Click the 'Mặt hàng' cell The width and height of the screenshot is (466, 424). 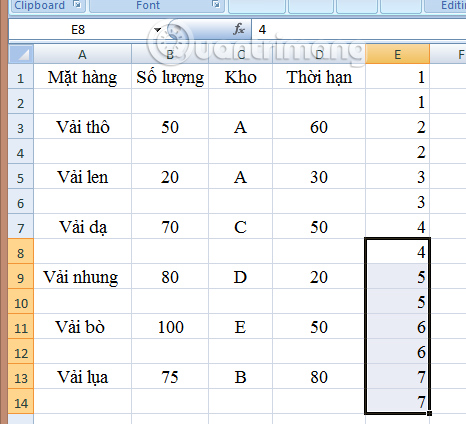82,76
